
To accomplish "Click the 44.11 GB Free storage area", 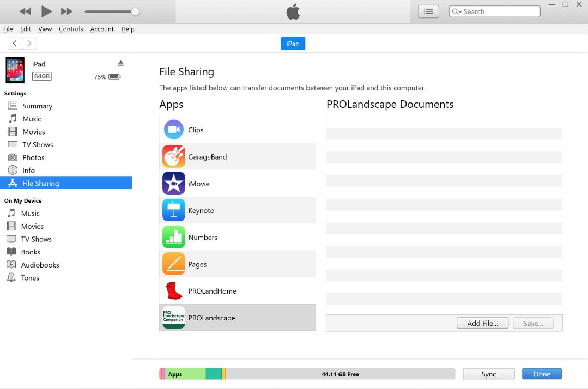I will [x=340, y=374].
